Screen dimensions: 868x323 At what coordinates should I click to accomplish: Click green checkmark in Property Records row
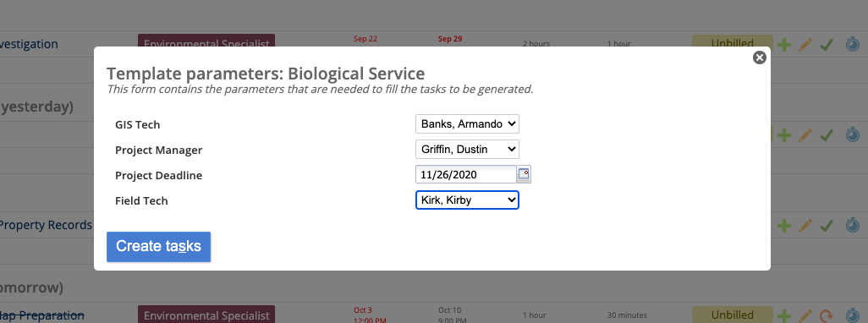click(827, 225)
